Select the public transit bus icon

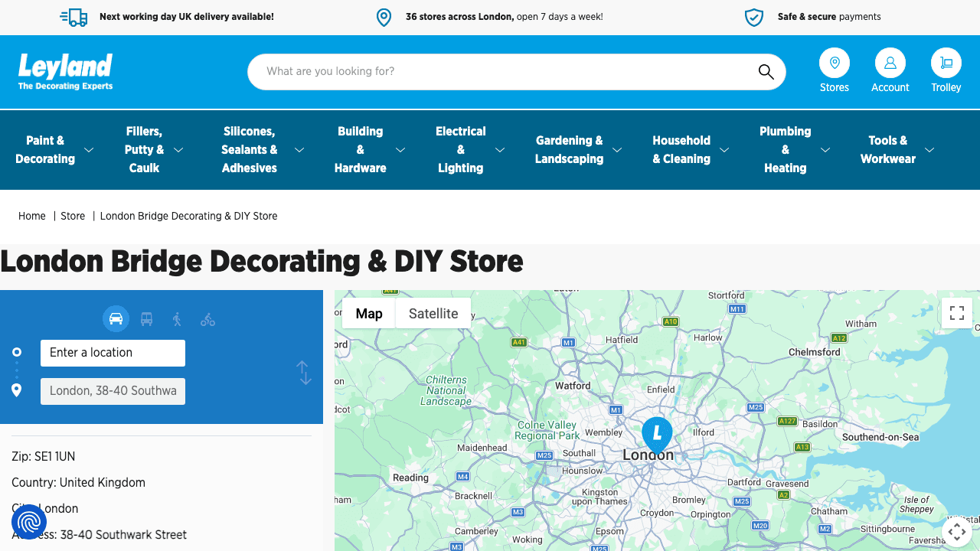147,319
